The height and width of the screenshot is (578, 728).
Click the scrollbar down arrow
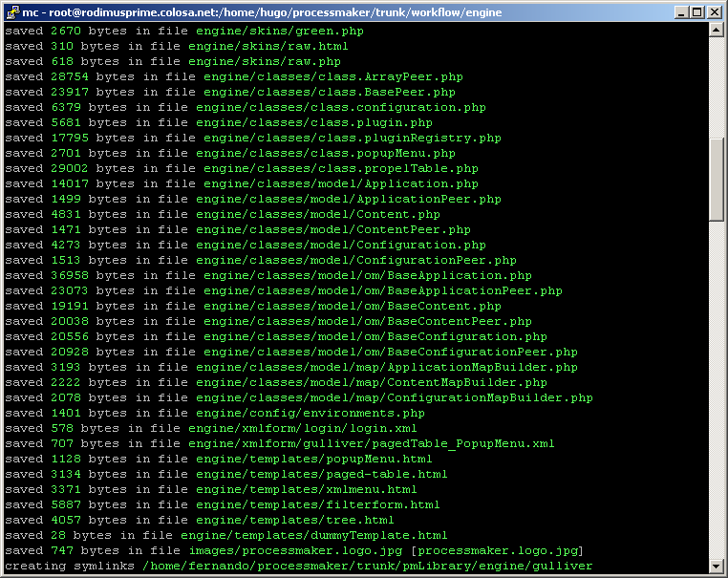click(x=717, y=567)
